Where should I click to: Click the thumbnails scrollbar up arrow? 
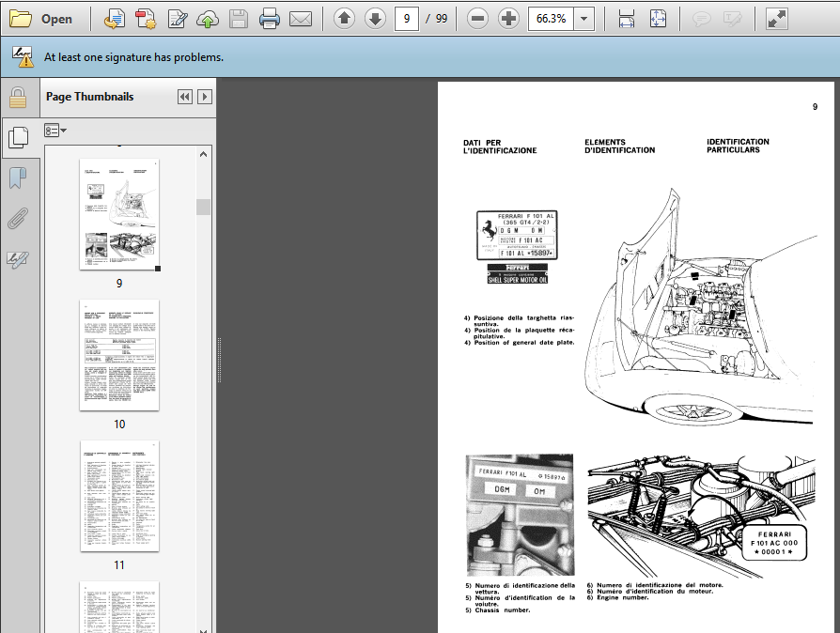203,154
